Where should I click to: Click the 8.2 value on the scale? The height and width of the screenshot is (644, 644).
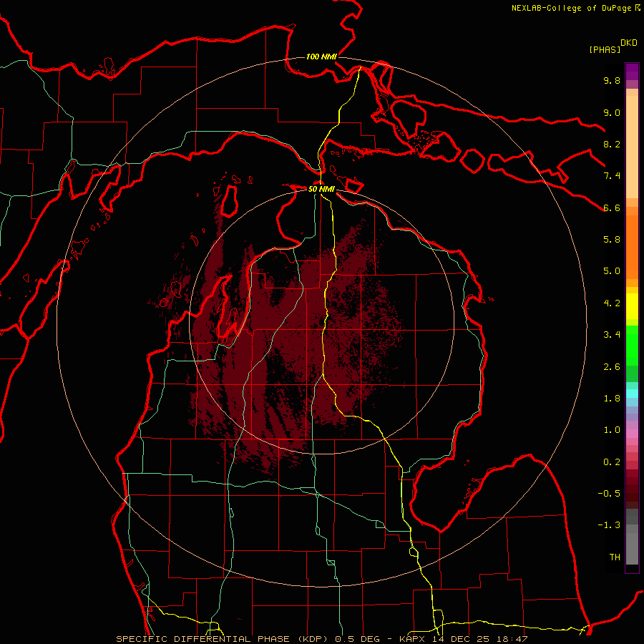pyautogui.click(x=612, y=144)
